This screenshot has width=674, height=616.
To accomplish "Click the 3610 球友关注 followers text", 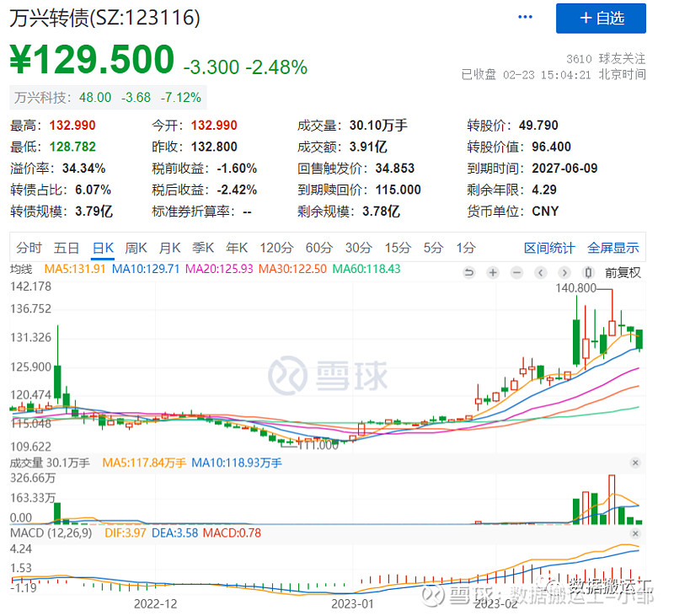I will pos(606,58).
